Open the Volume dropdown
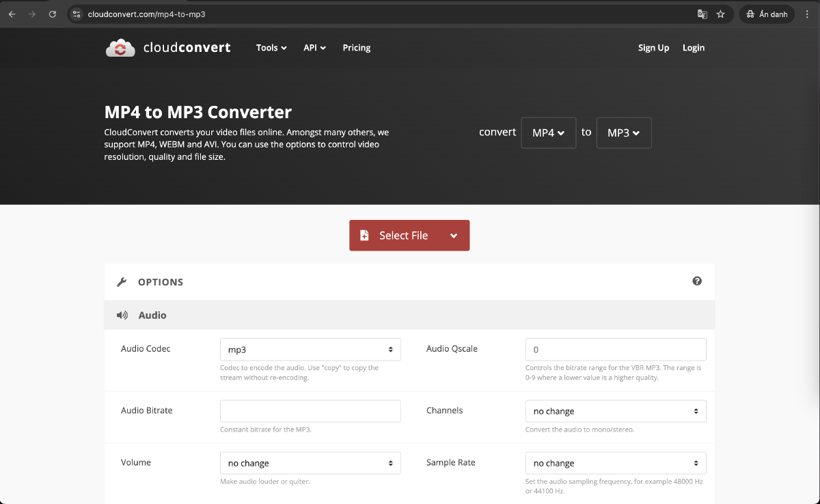Image resolution: width=820 pixels, height=504 pixels. coord(310,463)
